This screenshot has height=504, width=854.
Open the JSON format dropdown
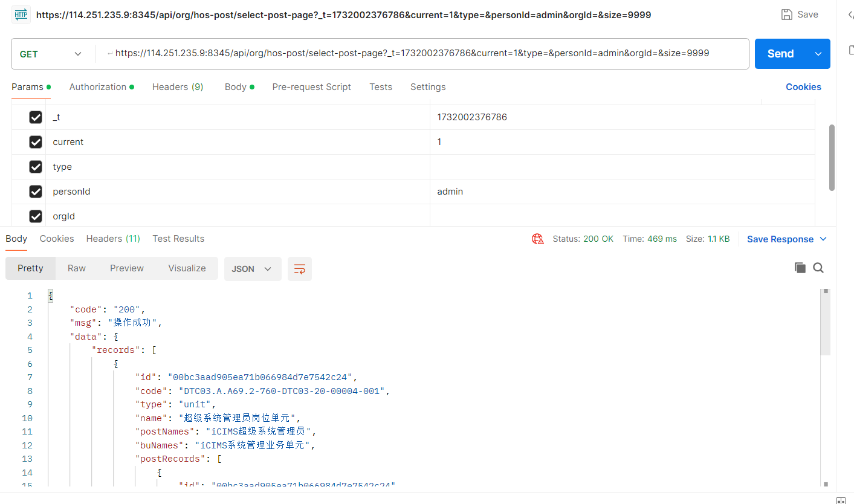tap(253, 269)
